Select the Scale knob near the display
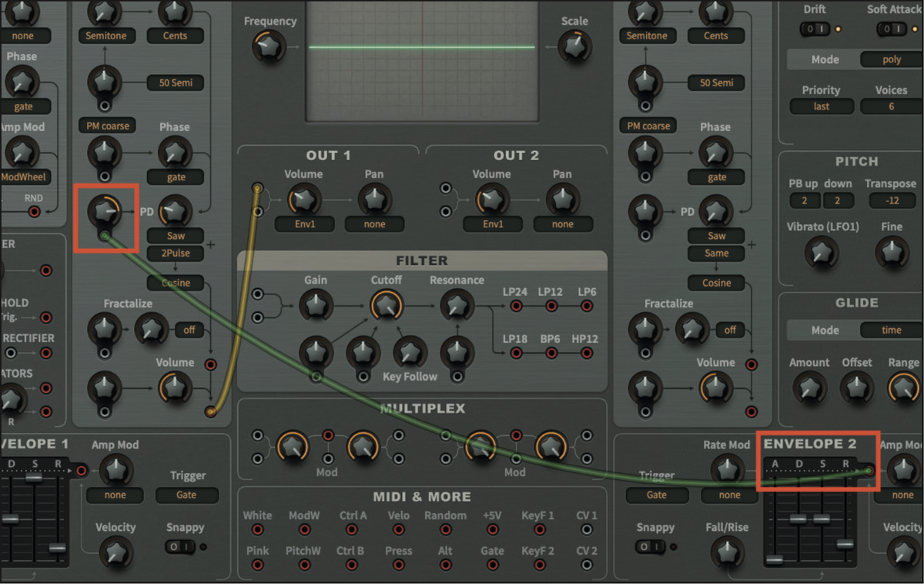 [574, 46]
